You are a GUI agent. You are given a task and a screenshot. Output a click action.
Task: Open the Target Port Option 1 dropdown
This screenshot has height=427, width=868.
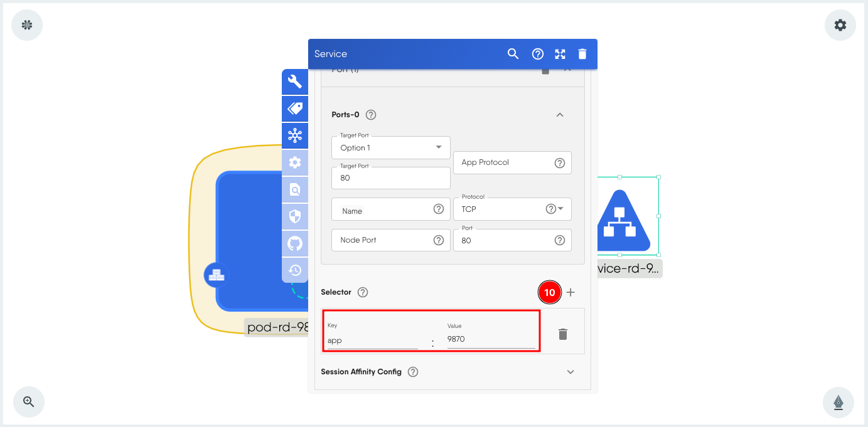click(x=390, y=148)
